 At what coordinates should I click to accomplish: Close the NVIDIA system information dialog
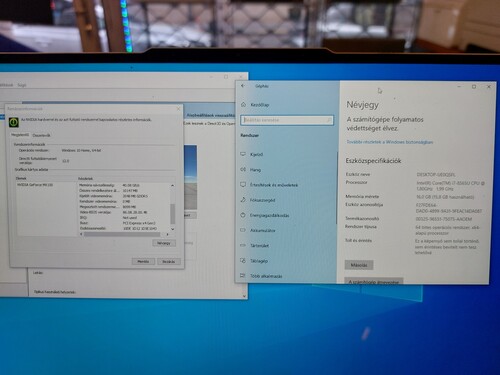[178, 109]
